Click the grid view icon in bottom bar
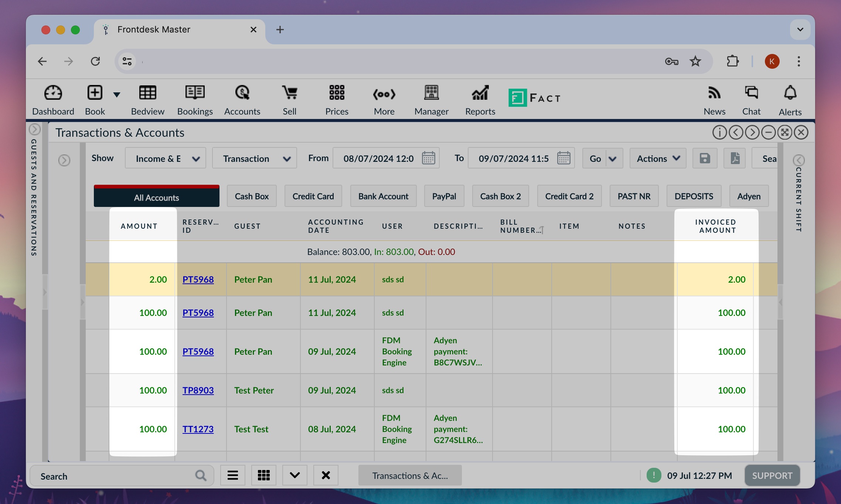The width and height of the screenshot is (841, 504). click(x=263, y=475)
